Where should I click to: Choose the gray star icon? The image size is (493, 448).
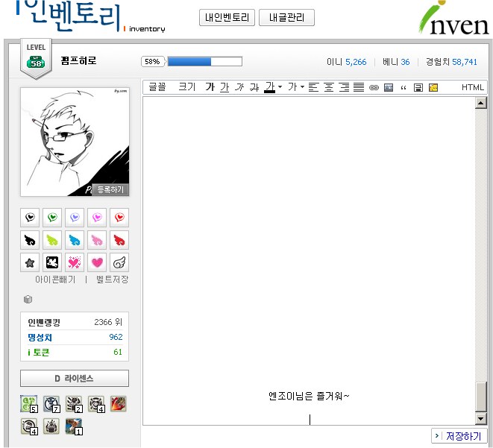tap(30, 262)
